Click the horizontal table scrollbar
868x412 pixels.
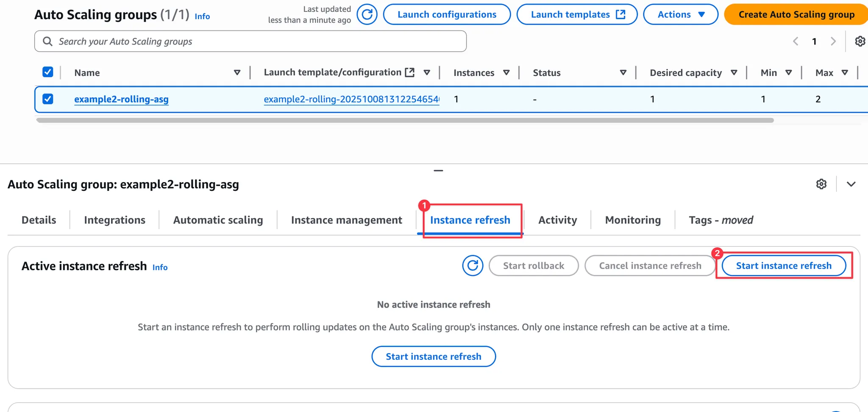[405, 120]
